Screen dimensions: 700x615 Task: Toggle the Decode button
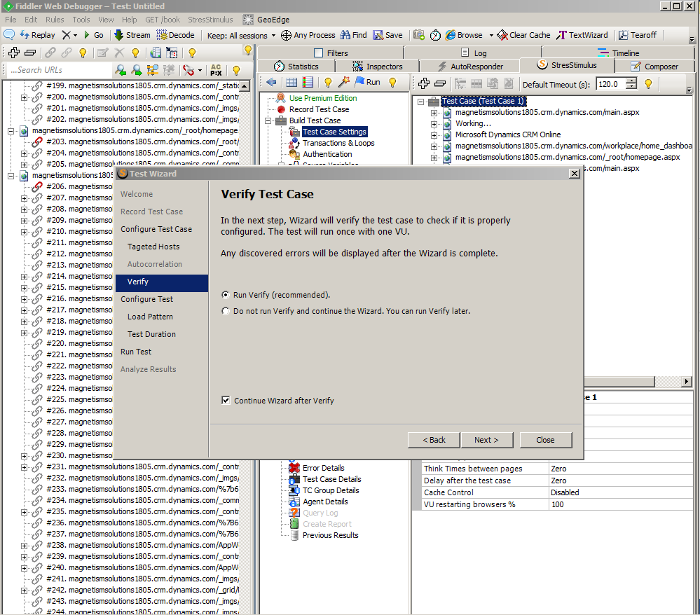click(x=175, y=35)
